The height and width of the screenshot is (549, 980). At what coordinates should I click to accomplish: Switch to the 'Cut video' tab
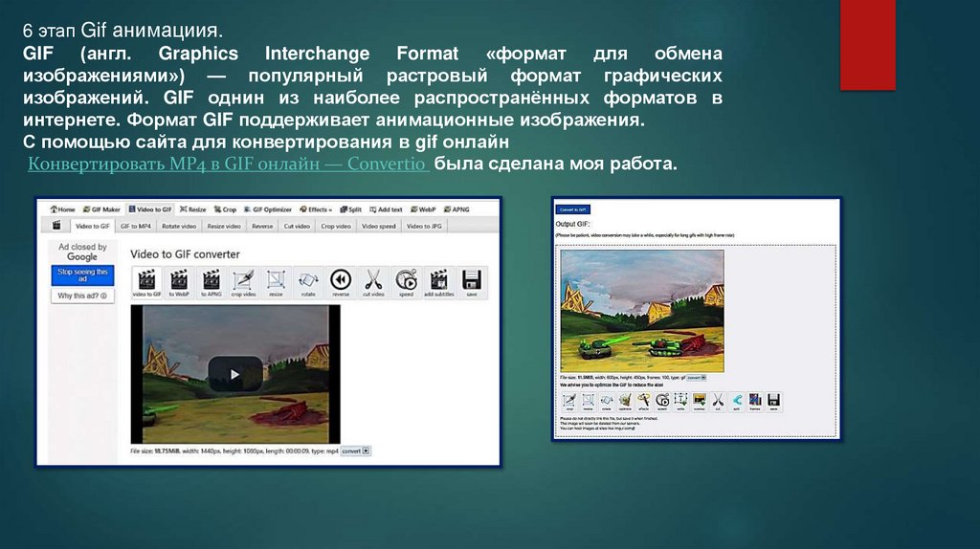(297, 226)
